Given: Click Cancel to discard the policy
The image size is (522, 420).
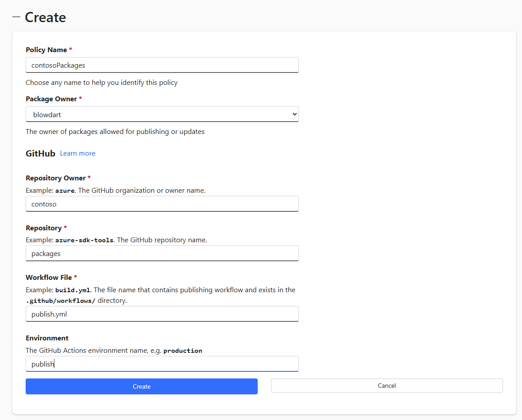Looking at the screenshot, I should 386,385.
